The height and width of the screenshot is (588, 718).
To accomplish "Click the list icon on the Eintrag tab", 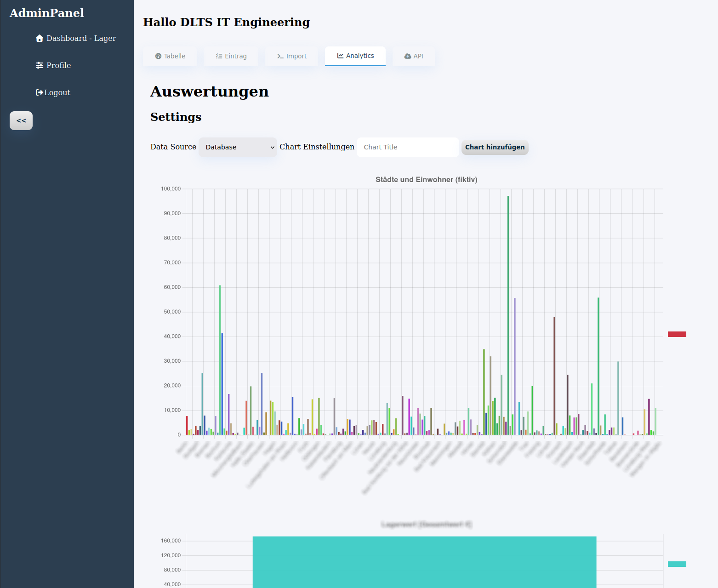I will point(219,56).
